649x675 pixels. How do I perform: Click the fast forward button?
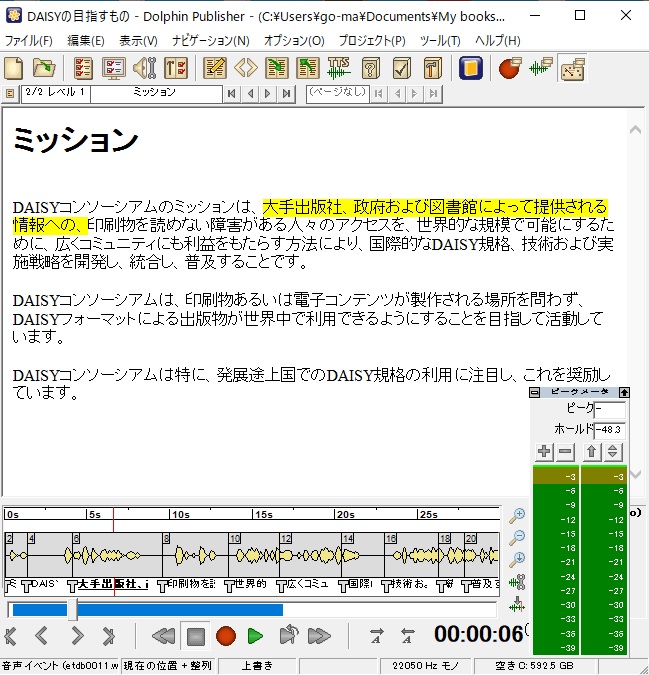tap(319, 636)
